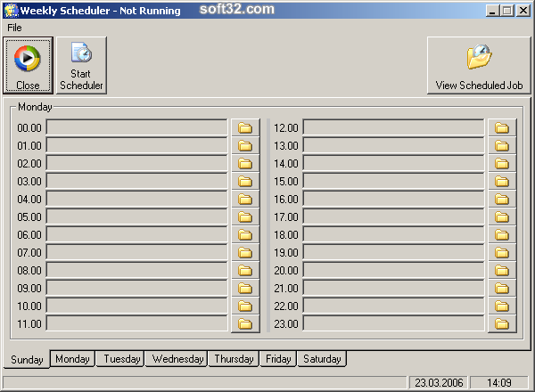Browse folder for the 14.00 slot
Viewport: 535px width, 392px height.
pyautogui.click(x=502, y=163)
